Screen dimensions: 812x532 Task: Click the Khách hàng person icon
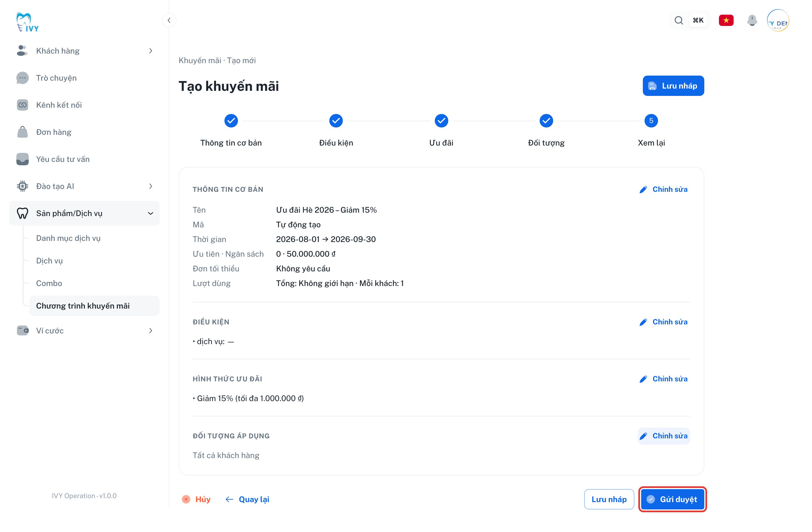(x=22, y=50)
